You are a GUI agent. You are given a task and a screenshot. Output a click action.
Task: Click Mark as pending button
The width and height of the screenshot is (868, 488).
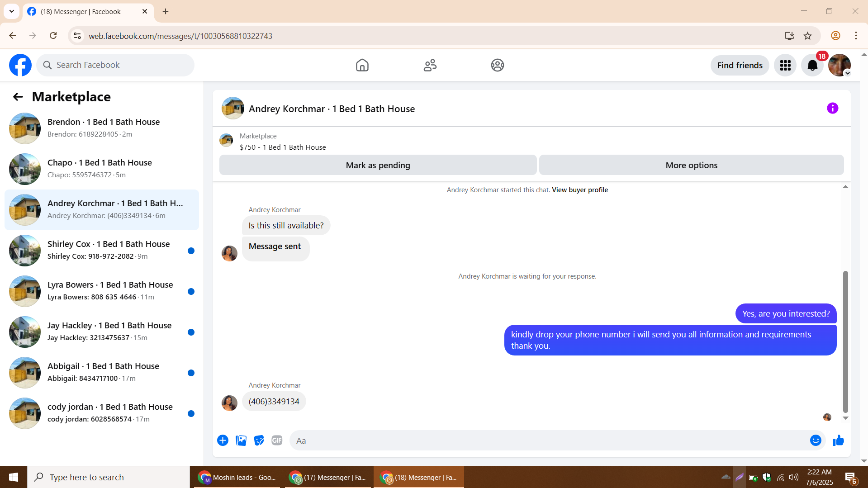[378, 165]
